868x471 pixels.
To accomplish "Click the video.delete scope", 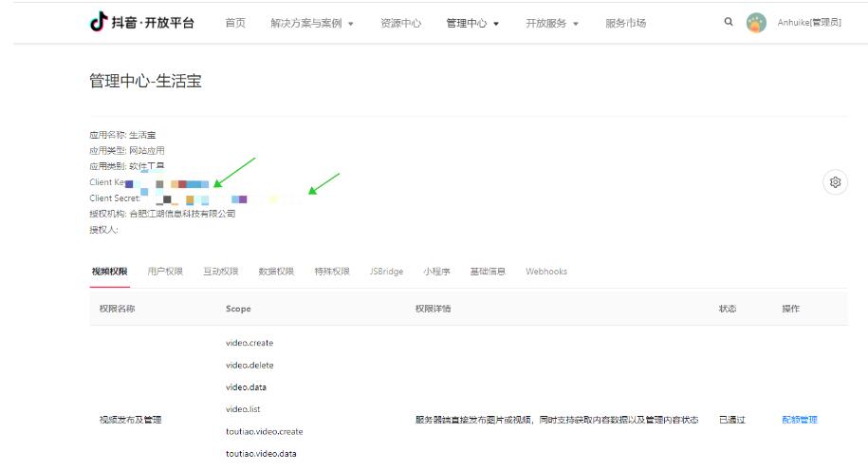I will (249, 366).
